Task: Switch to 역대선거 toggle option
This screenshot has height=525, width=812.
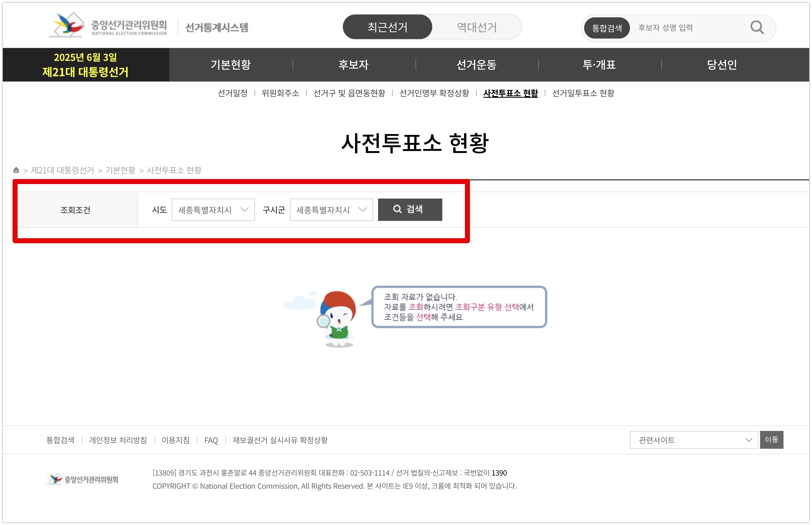Action: pyautogui.click(x=477, y=27)
